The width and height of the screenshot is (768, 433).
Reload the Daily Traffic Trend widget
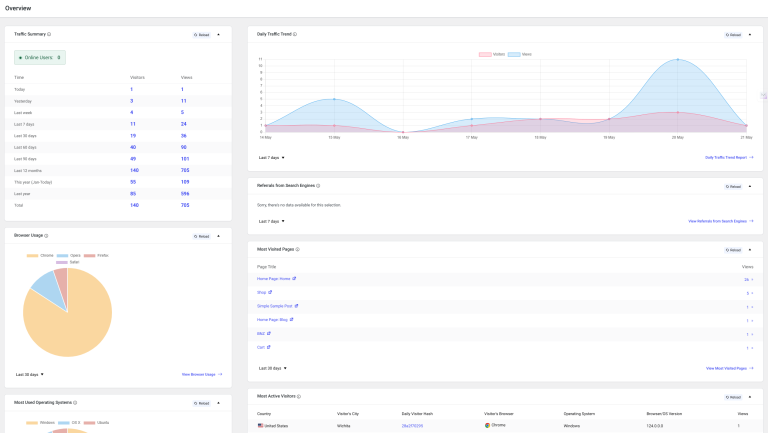[x=733, y=35]
